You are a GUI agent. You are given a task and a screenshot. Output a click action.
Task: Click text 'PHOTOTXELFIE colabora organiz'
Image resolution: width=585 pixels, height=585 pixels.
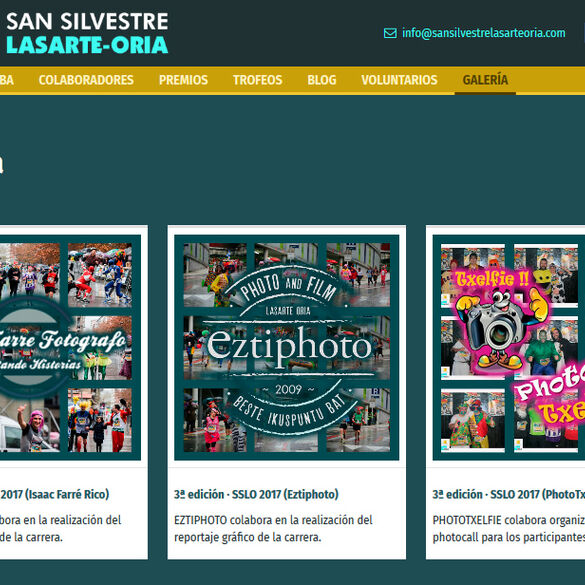tap(509, 520)
